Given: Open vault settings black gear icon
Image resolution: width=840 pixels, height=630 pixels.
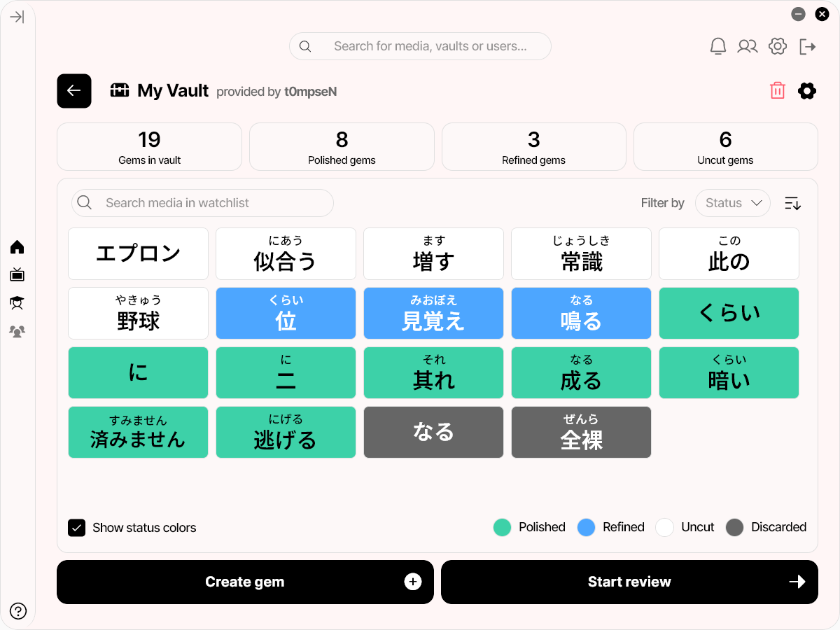Looking at the screenshot, I should pyautogui.click(x=807, y=90).
